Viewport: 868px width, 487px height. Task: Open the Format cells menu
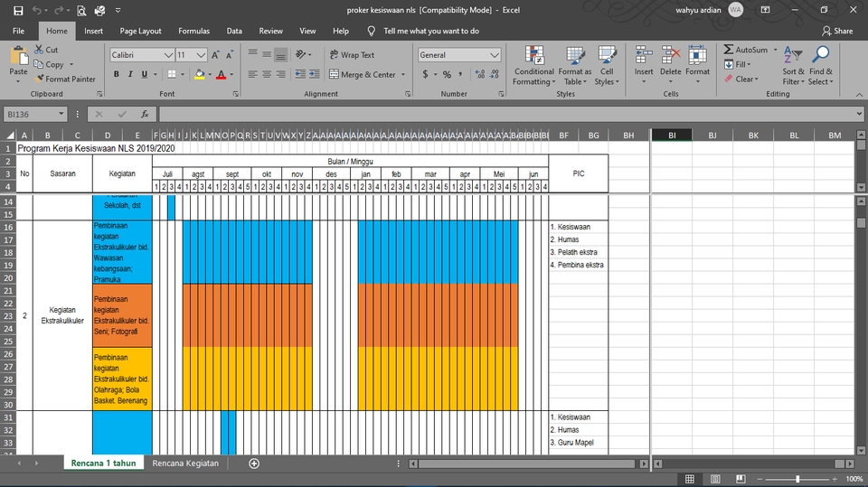pyautogui.click(x=697, y=66)
